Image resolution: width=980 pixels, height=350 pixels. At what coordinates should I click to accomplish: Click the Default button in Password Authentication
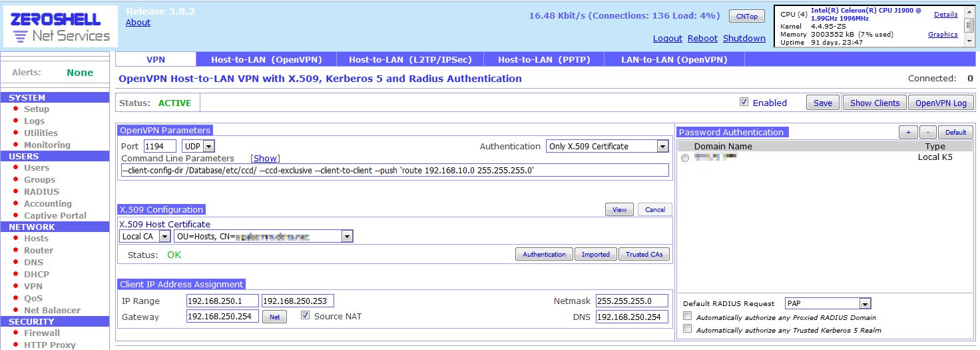(955, 132)
